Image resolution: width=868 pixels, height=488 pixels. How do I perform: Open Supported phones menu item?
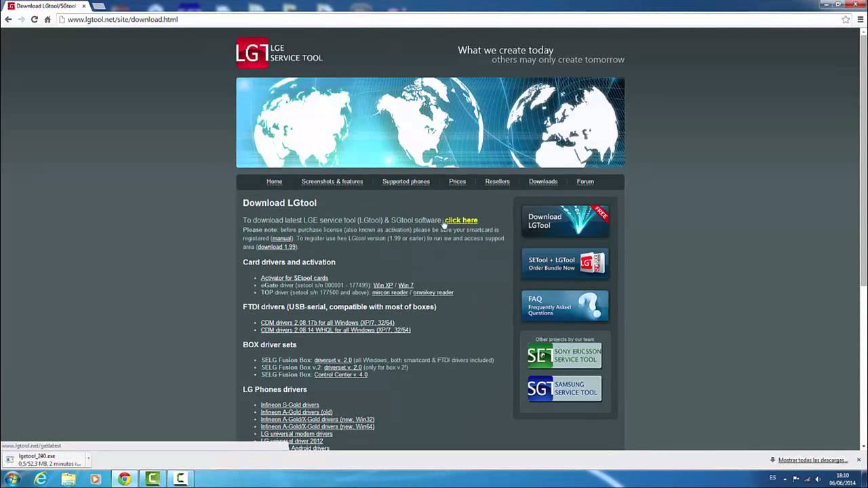(406, 182)
